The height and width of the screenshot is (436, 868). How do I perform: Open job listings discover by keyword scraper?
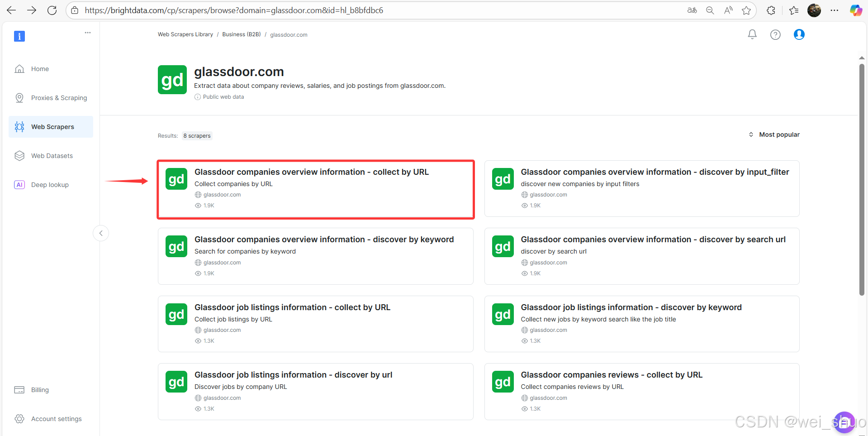(x=642, y=324)
